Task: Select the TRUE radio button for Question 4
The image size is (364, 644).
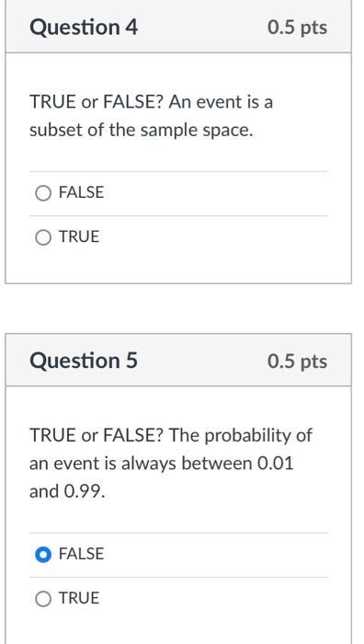Action: [x=43, y=237]
